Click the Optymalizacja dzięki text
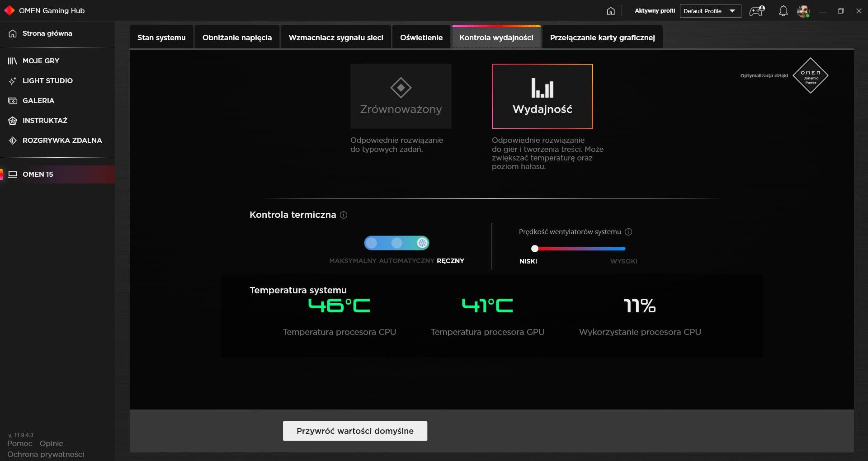 pos(764,75)
